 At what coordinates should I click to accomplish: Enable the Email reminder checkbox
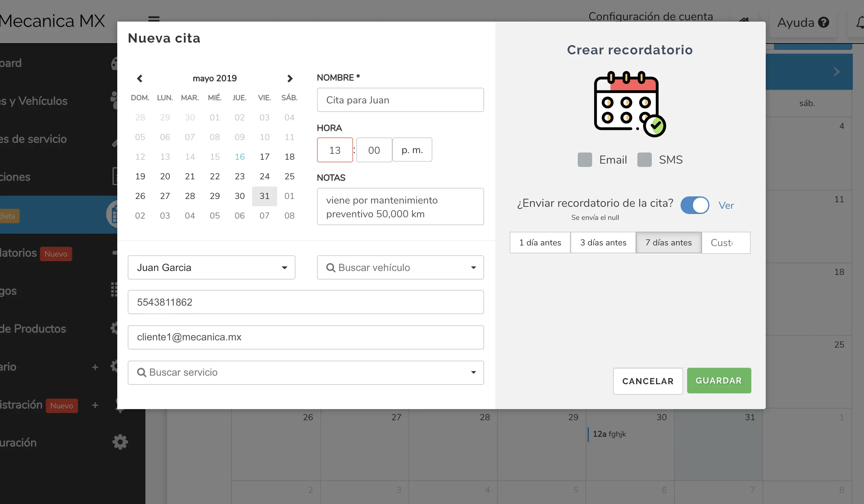pyautogui.click(x=584, y=159)
